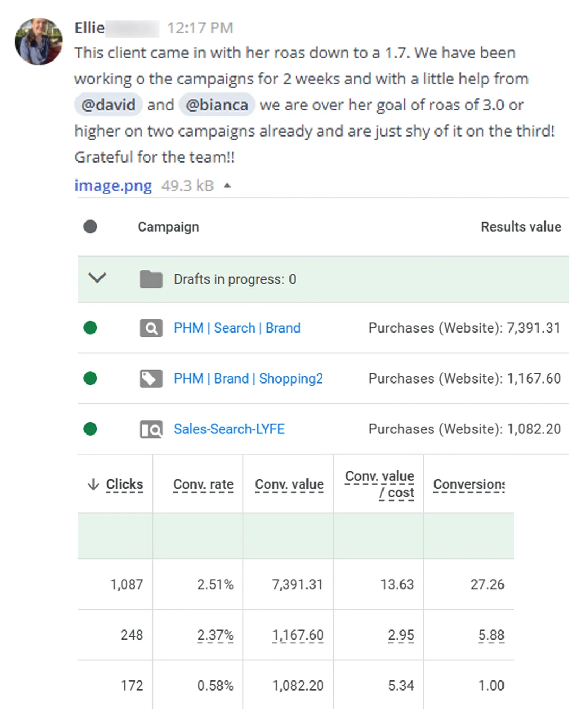Viewport: 588px width, 724px height.
Task: Click the @david mention tag
Action: click(x=108, y=105)
